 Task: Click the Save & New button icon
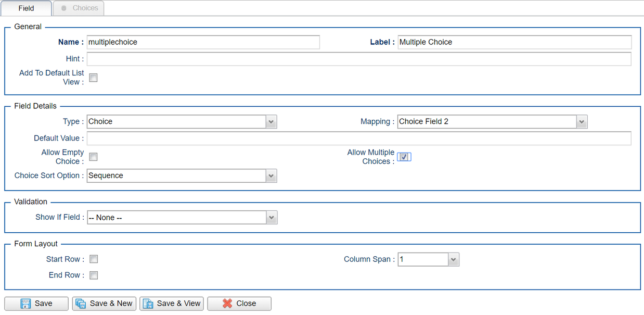81,304
